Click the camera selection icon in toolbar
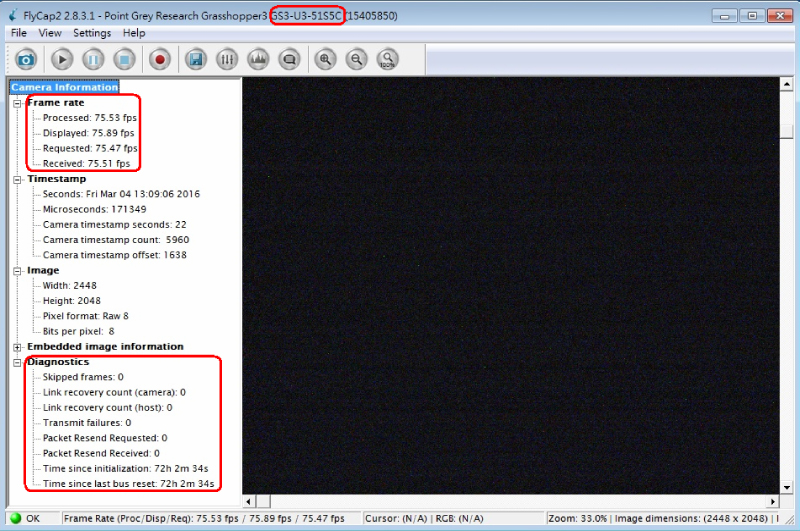800x531 pixels. click(26, 59)
